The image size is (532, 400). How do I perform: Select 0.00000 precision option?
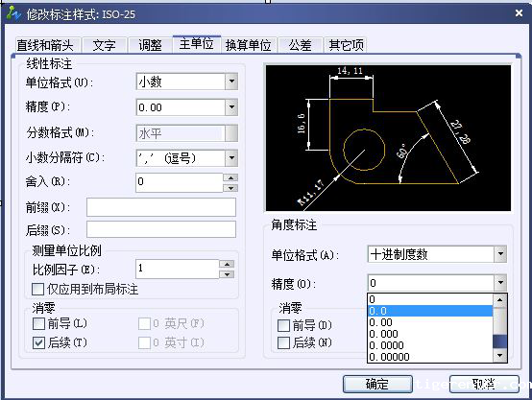pos(430,357)
